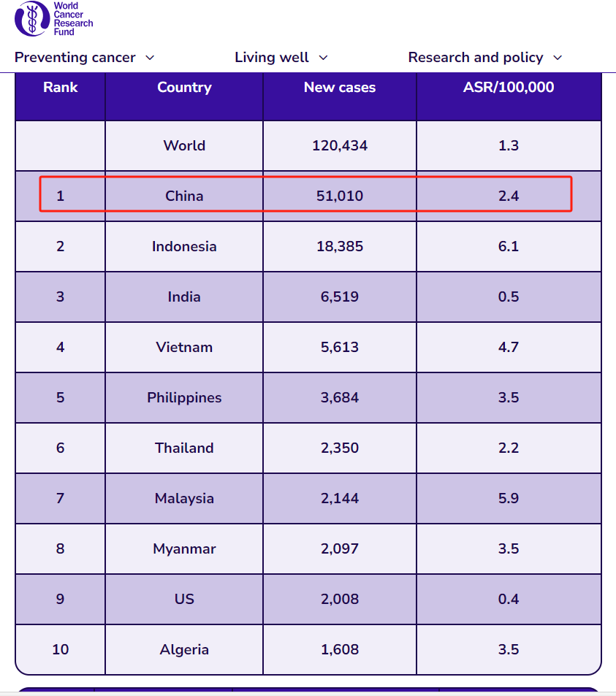Expand the Living well chevron arrow
The image size is (616, 696).
(x=323, y=58)
